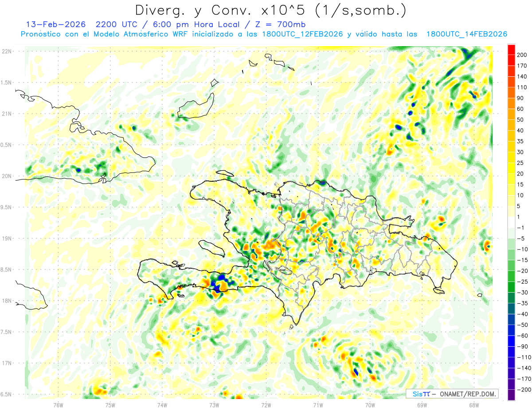The width and height of the screenshot is (532, 411).
Task: Click the longitude label "75W"
Action: [110, 405]
